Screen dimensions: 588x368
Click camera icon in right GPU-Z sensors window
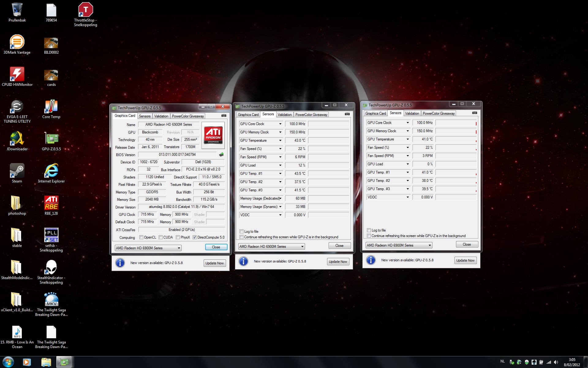point(474,113)
